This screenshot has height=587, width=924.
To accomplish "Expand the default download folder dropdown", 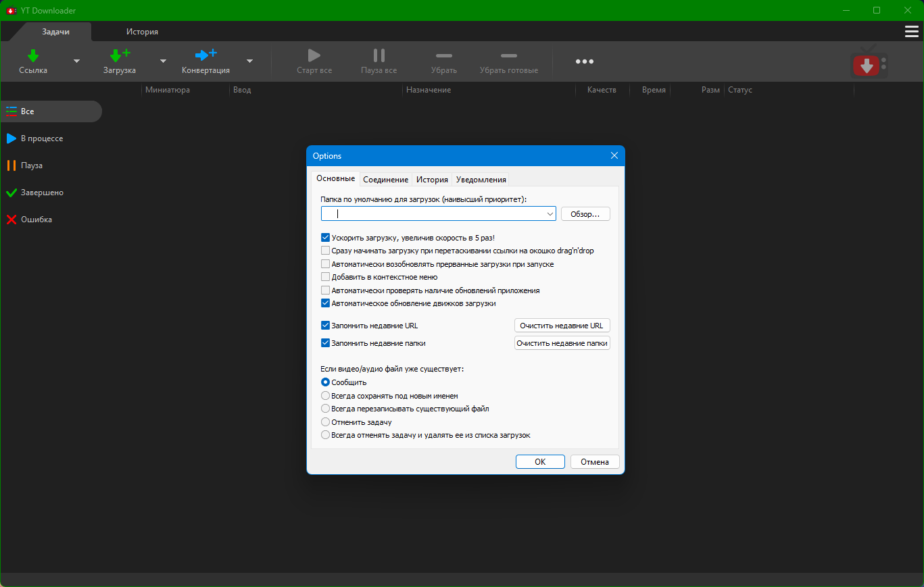I will pyautogui.click(x=550, y=214).
